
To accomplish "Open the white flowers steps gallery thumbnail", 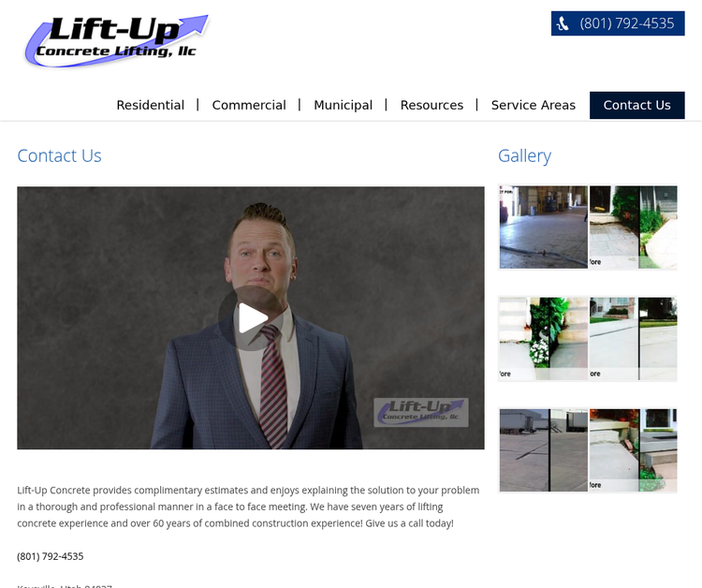I will click(x=544, y=339).
